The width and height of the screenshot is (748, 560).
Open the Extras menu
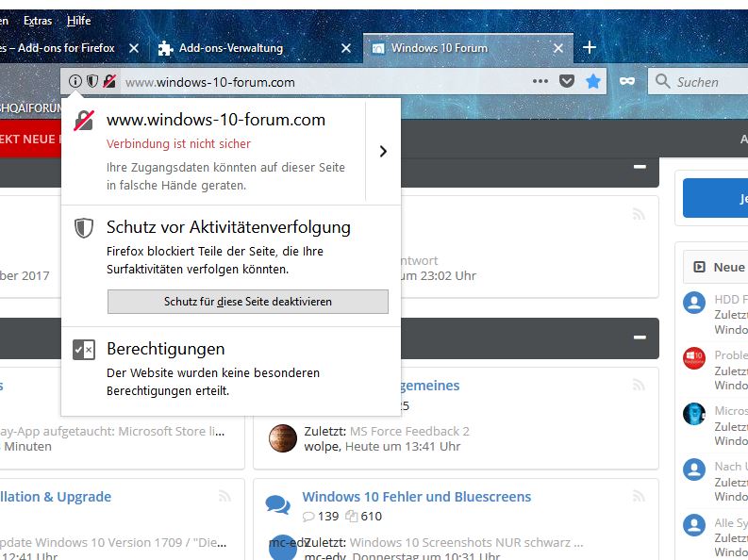[x=38, y=21]
